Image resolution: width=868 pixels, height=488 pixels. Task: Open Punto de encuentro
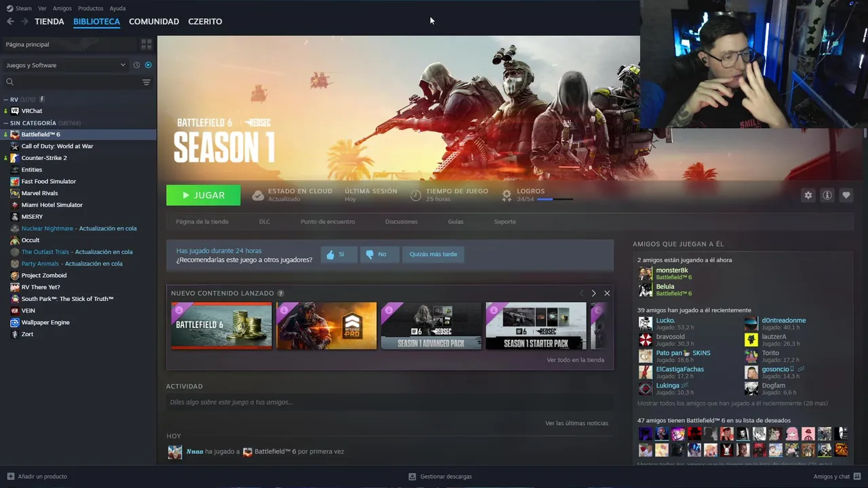[328, 222]
